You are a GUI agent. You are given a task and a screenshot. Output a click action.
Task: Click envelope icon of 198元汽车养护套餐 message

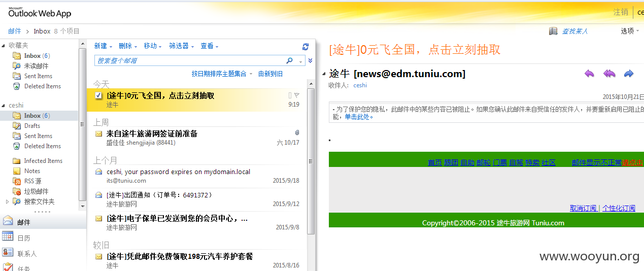click(98, 256)
